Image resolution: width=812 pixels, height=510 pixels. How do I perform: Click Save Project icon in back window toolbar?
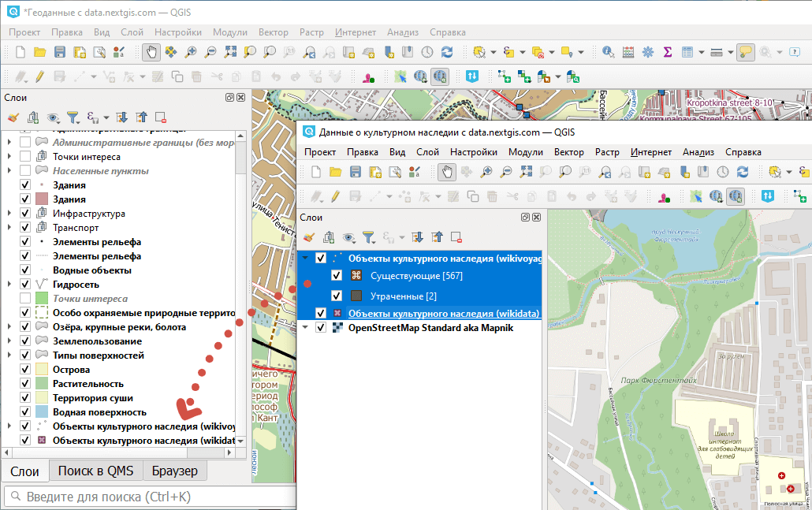(60, 52)
